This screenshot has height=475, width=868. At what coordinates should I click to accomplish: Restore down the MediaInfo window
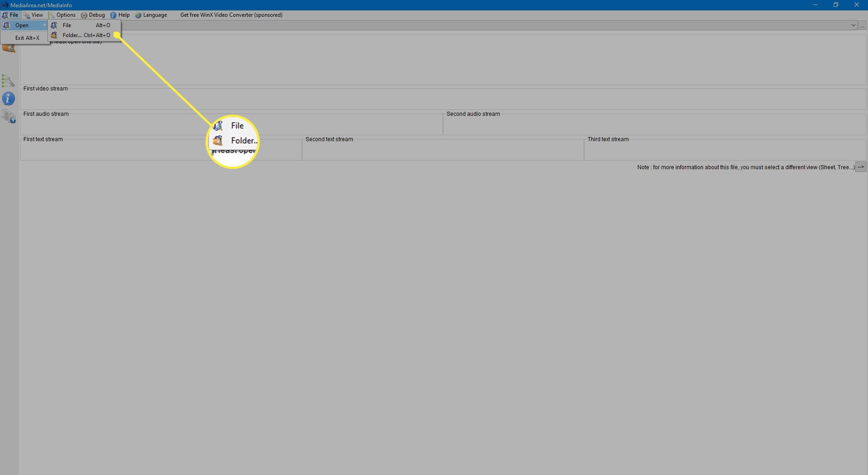point(836,5)
